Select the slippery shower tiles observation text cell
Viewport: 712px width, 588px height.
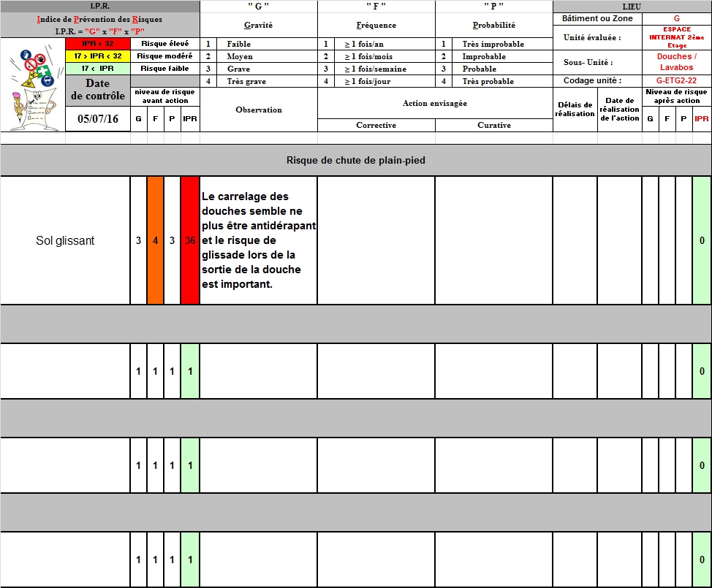click(258, 240)
